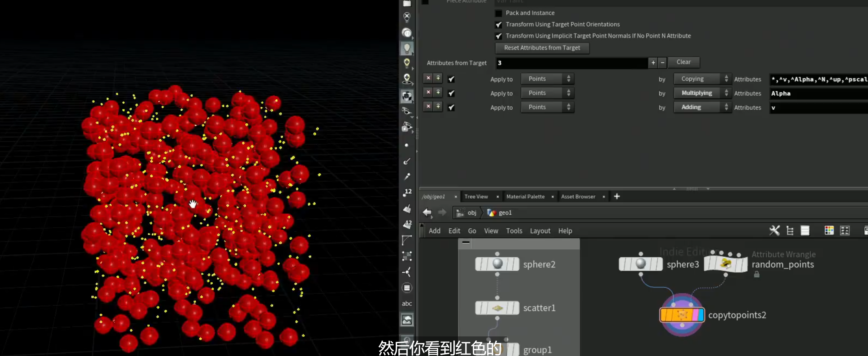Enable Pack and Instance checkbox
This screenshot has width=868, height=356.
[x=499, y=13]
